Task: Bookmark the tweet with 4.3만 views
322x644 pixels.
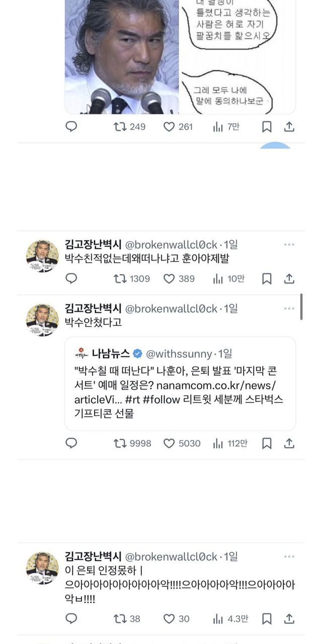Action: pyautogui.click(x=267, y=619)
